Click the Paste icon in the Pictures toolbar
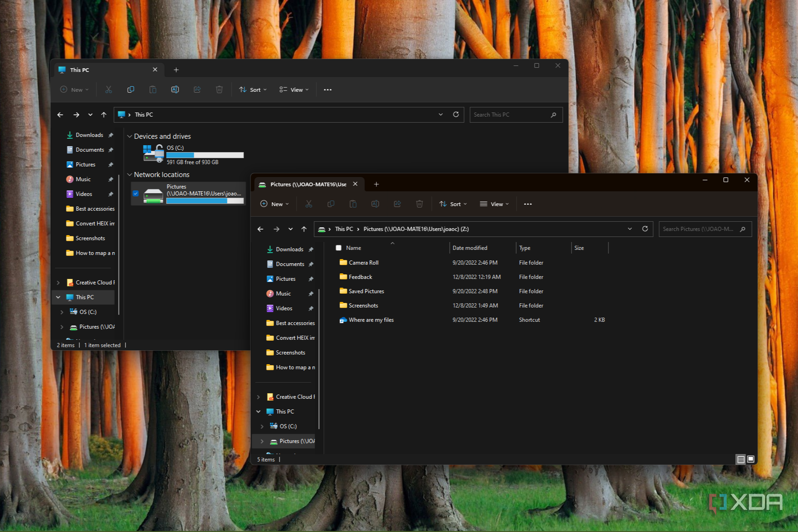This screenshot has height=532, width=798. [353, 204]
